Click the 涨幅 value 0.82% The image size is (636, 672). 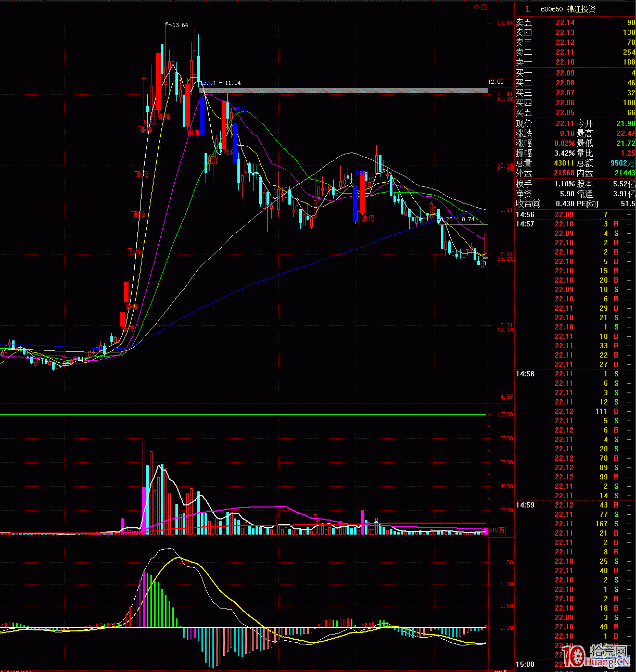[564, 143]
